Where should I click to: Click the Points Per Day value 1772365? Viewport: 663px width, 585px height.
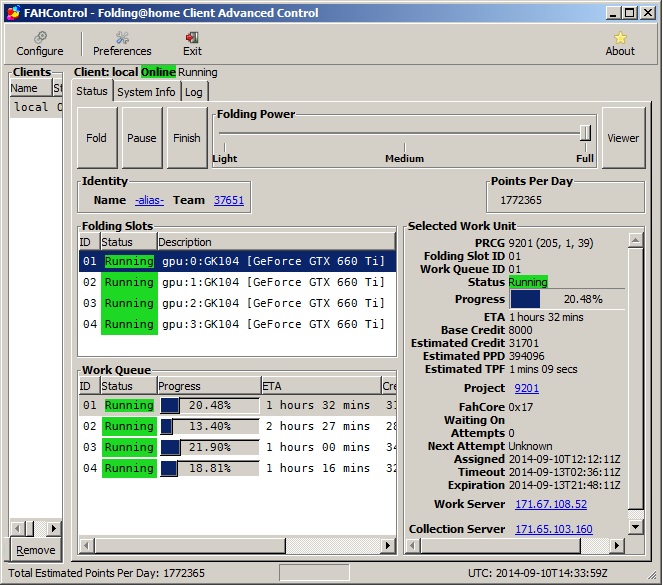tap(521, 200)
